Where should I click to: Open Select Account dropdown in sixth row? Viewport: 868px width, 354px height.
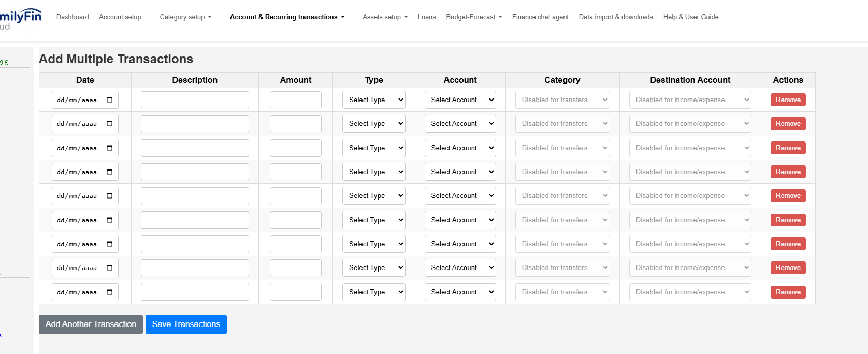coord(460,220)
